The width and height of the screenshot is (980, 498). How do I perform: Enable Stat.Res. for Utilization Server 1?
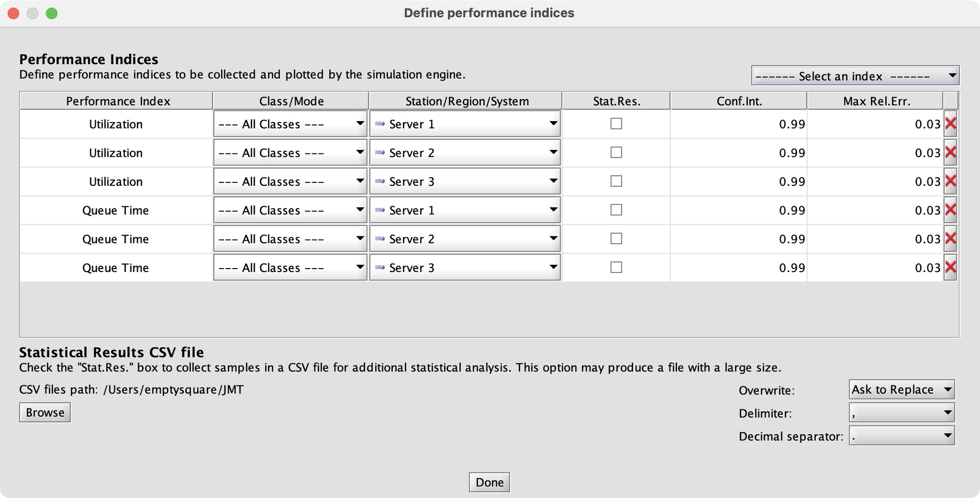pyautogui.click(x=616, y=124)
